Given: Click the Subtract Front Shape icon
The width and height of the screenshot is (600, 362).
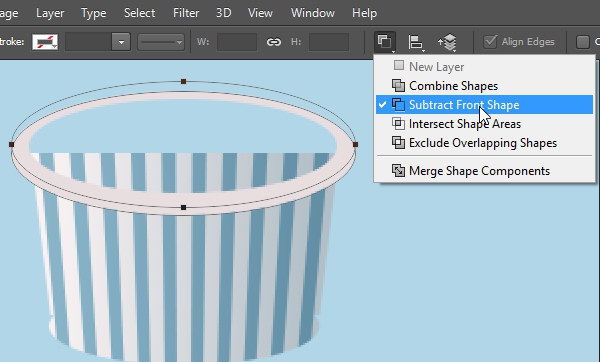Looking at the screenshot, I should [398, 104].
